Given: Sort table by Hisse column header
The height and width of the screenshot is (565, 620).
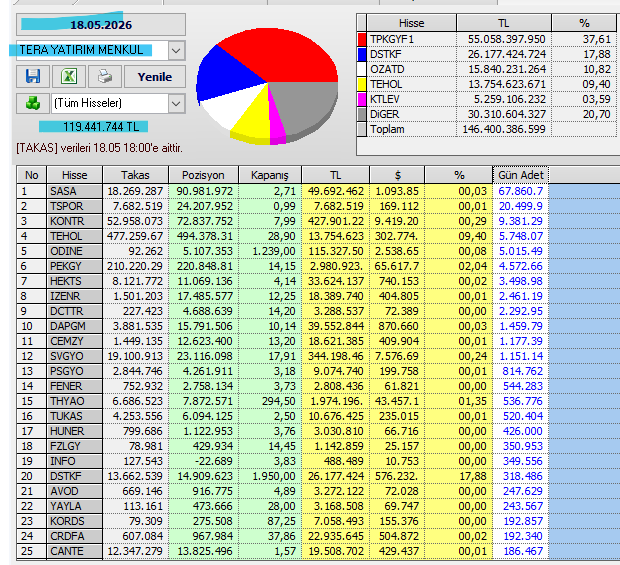Looking at the screenshot, I should coord(74,175).
